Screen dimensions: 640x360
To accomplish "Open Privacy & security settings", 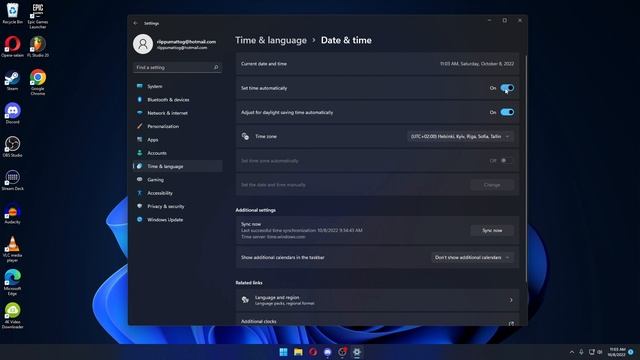I will coord(178,206).
